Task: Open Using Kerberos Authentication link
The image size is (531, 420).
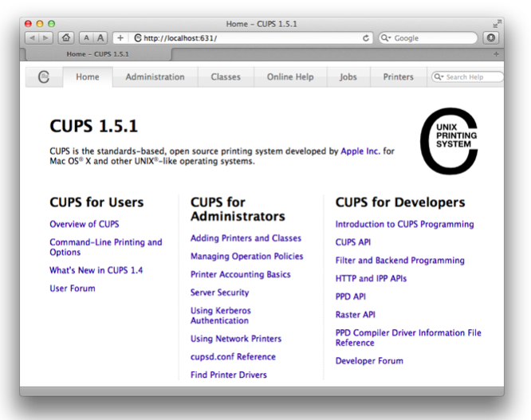Action: pyautogui.click(x=221, y=316)
